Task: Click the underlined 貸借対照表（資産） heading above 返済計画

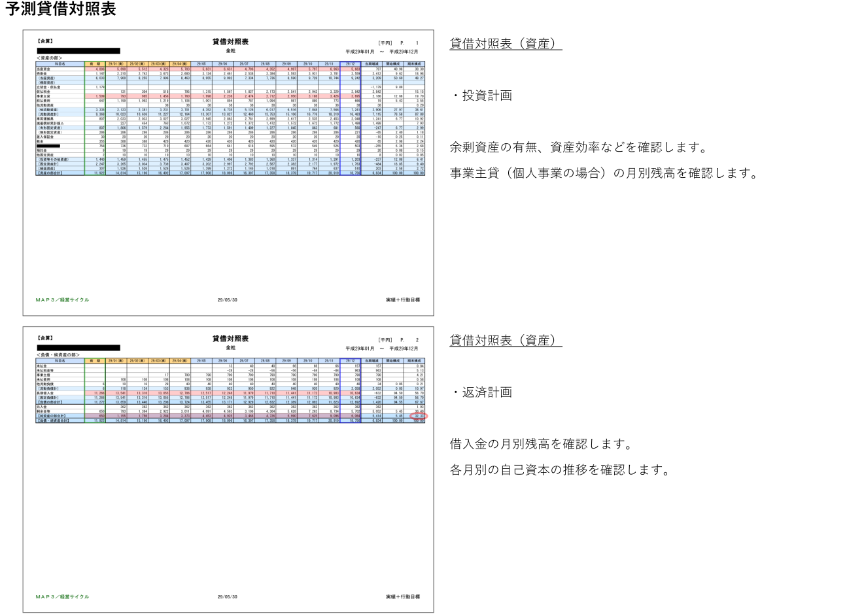Action: coord(506,340)
